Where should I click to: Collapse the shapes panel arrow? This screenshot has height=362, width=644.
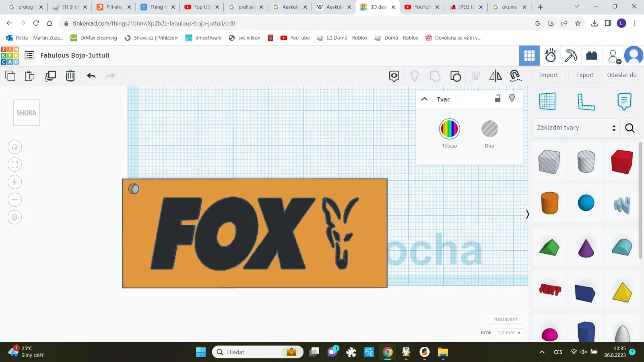coord(527,214)
